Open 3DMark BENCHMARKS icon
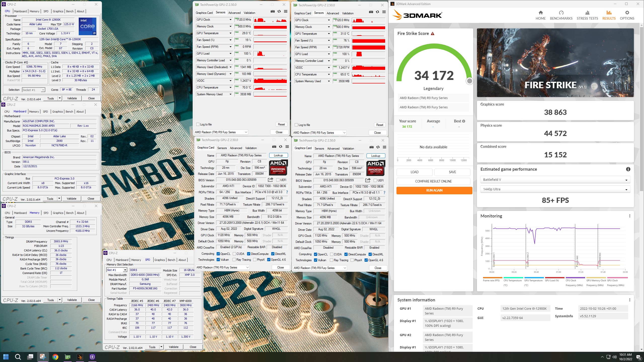Image resolution: width=644 pixels, height=362 pixels. pos(561,13)
